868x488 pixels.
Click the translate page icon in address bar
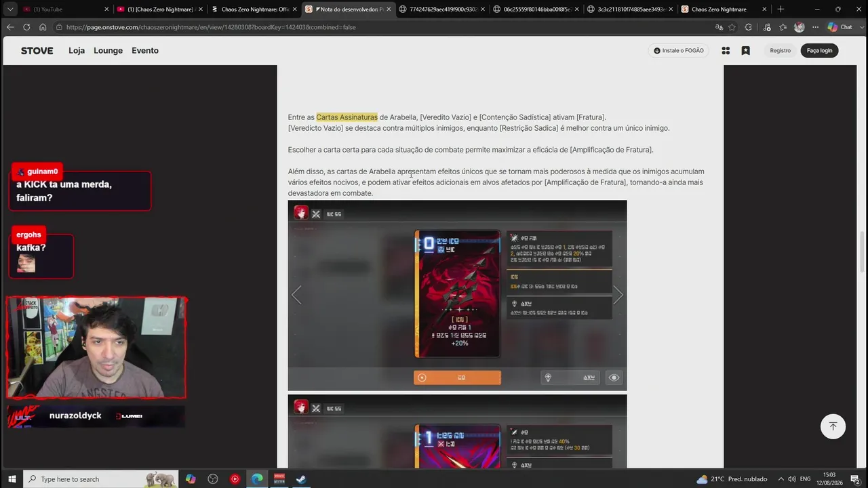(719, 27)
